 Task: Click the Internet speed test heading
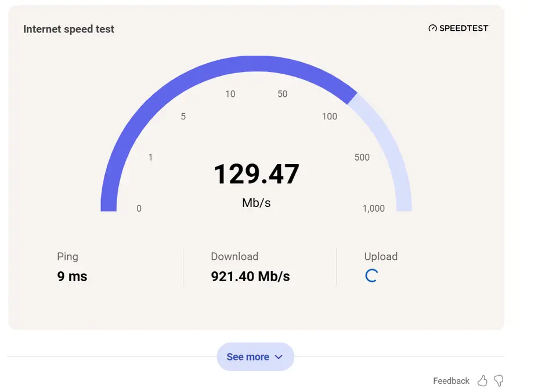(68, 29)
